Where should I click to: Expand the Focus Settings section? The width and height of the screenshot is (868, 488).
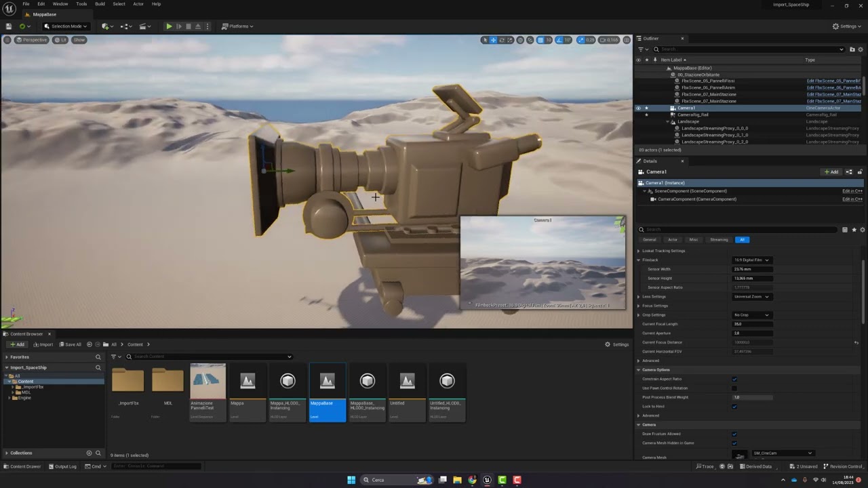pyautogui.click(x=638, y=306)
